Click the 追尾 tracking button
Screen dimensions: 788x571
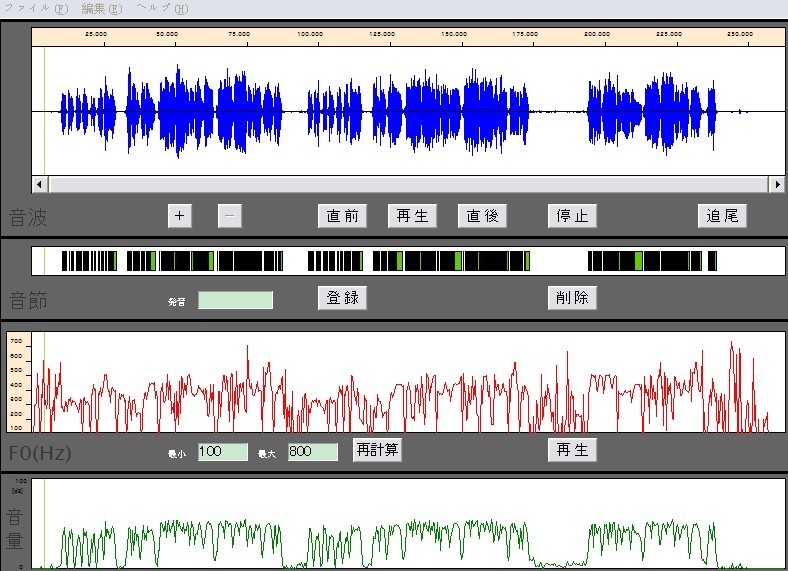pyautogui.click(x=722, y=216)
